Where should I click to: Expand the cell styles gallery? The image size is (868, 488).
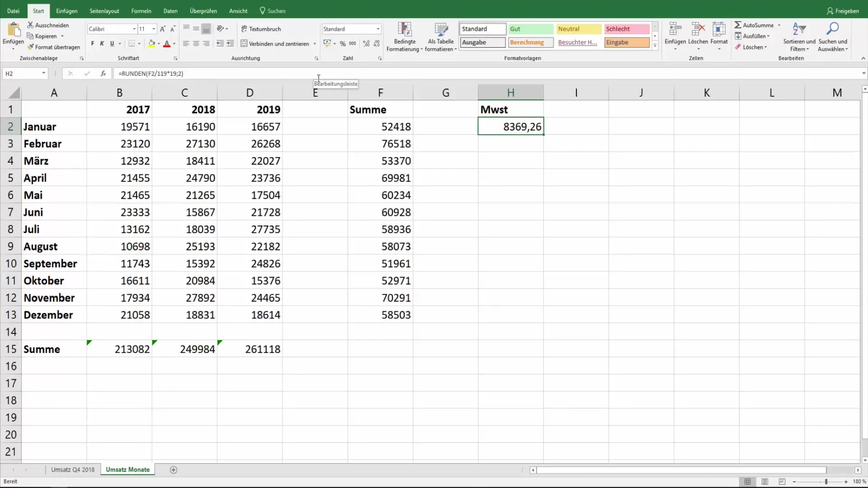point(655,45)
